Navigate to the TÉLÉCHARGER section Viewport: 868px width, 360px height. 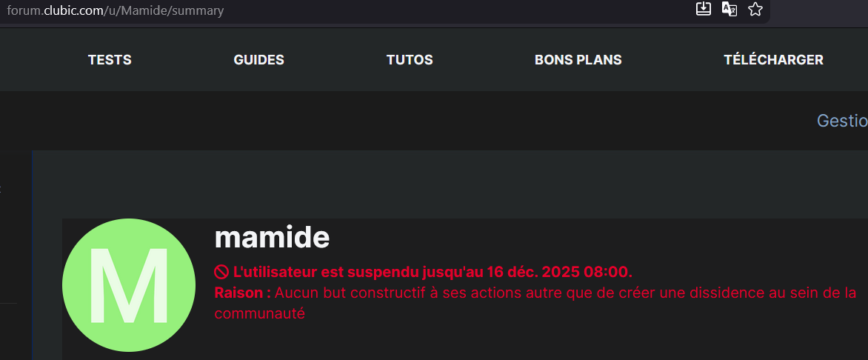(x=773, y=60)
